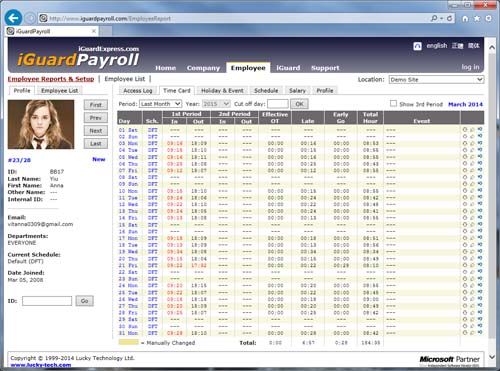Open the www.lucky-tech.com footer link
This screenshot has height=371, width=500.
tap(41, 365)
